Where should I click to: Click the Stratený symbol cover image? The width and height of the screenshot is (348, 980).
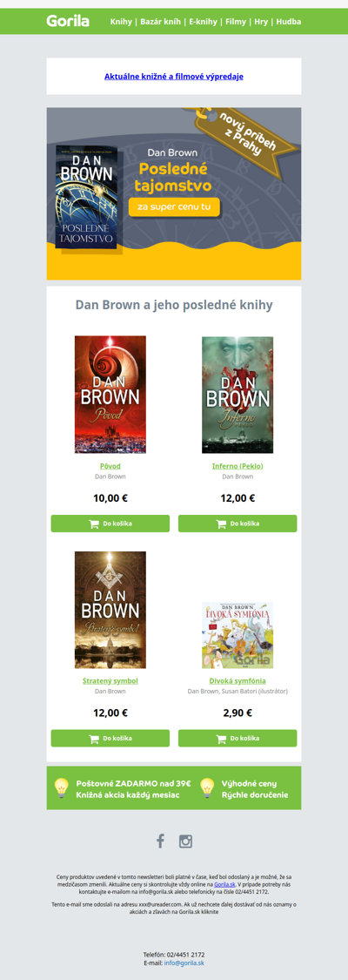(x=110, y=610)
